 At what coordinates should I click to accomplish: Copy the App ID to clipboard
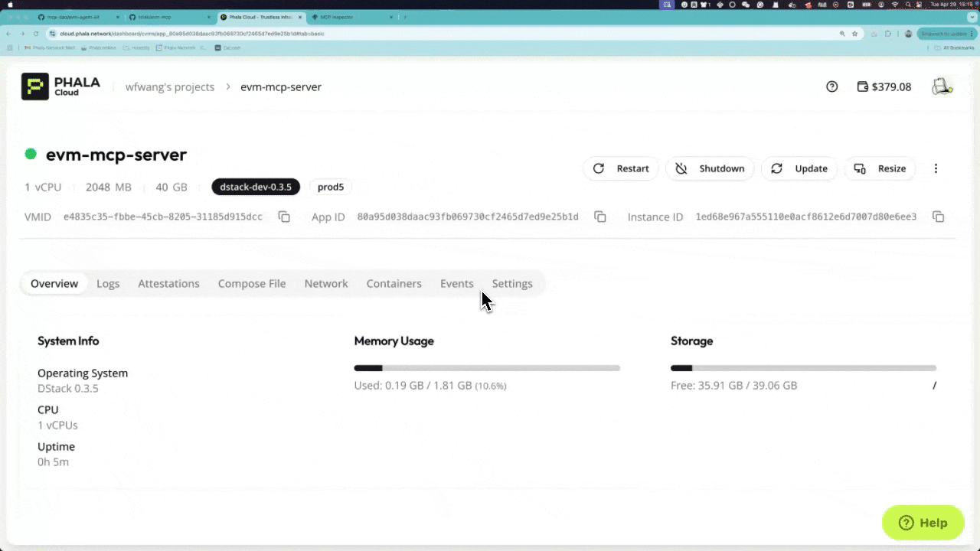pyautogui.click(x=600, y=217)
